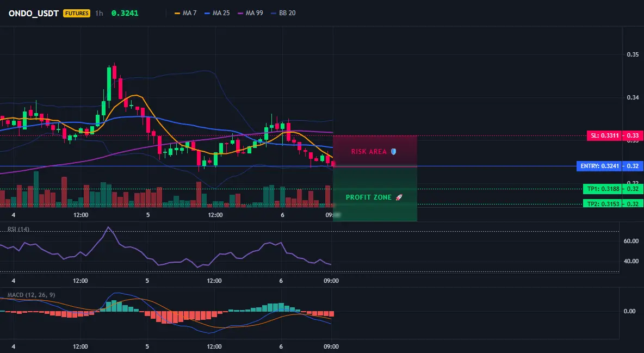Image resolution: width=644 pixels, height=353 pixels.
Task: Click the MA 25 blue line swatch
Action: click(x=207, y=13)
